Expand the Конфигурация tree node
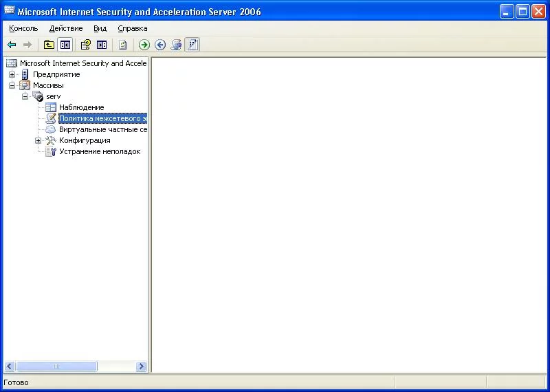 coord(38,141)
